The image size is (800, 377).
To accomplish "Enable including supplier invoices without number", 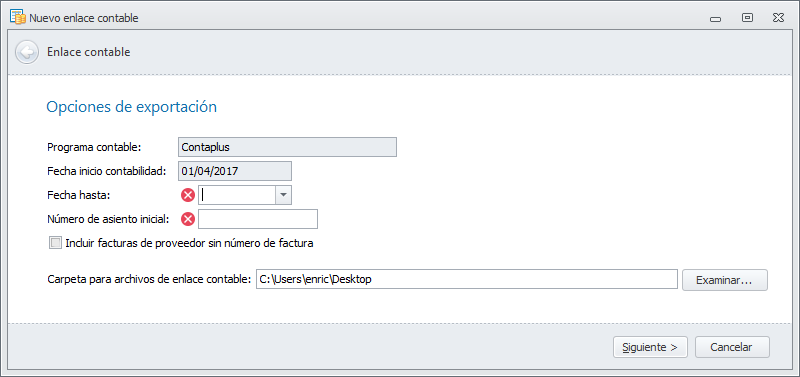I will pyautogui.click(x=55, y=243).
